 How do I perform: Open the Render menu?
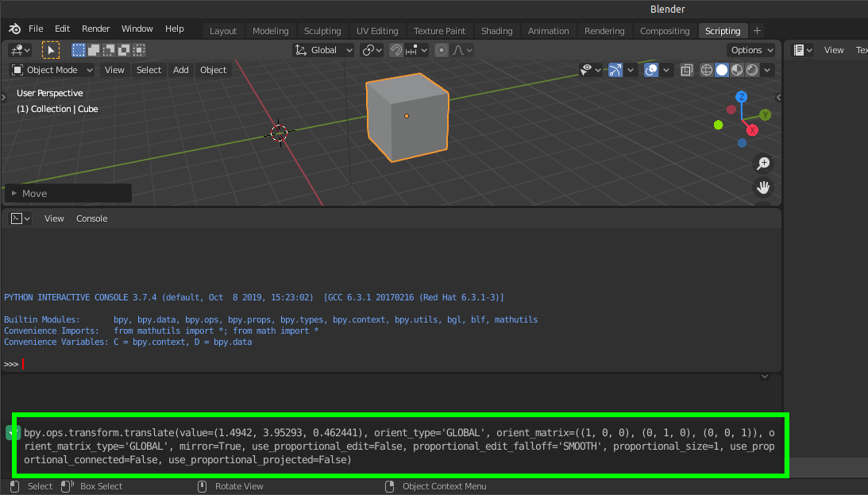point(95,28)
